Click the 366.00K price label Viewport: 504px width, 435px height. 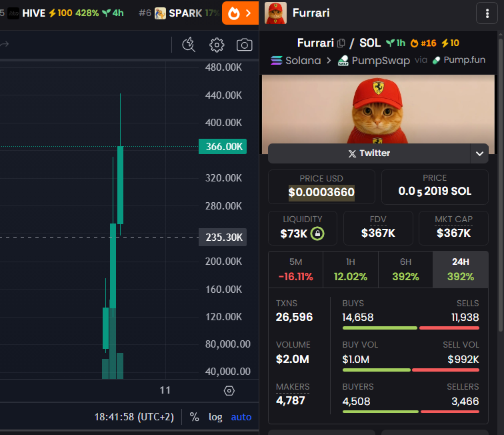click(x=223, y=147)
